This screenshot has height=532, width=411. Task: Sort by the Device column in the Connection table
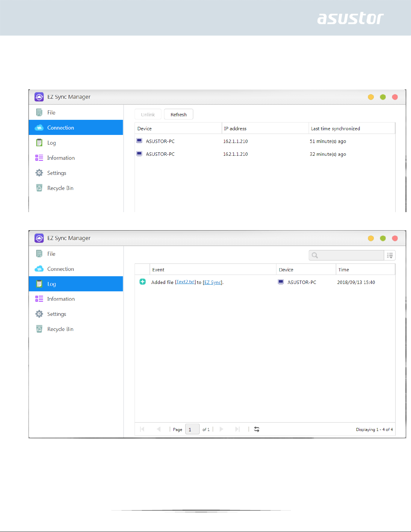pos(178,129)
